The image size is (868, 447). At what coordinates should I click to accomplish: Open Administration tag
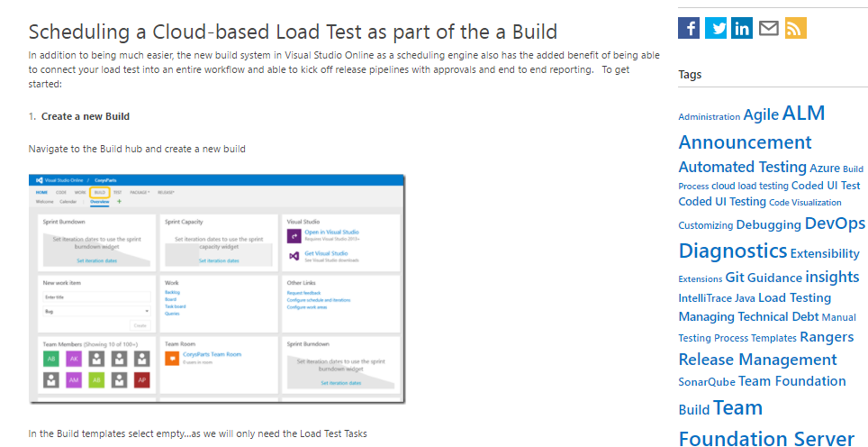click(x=710, y=117)
